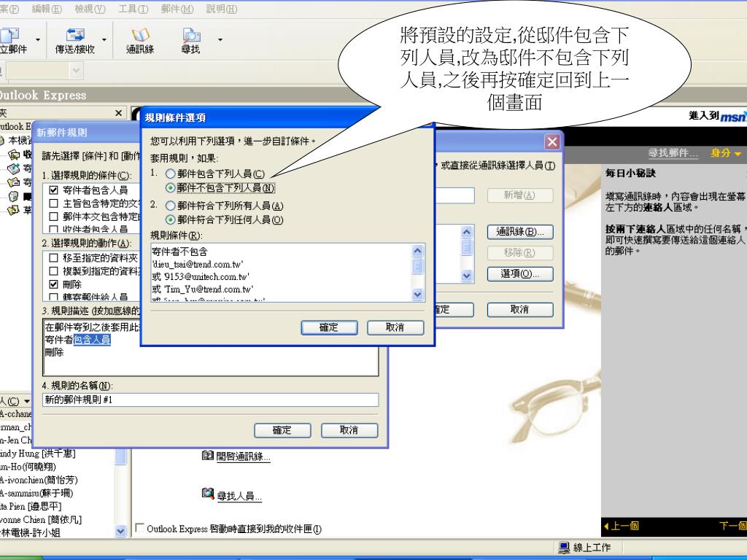
Task: Click the msn logo link
Action: (x=732, y=116)
